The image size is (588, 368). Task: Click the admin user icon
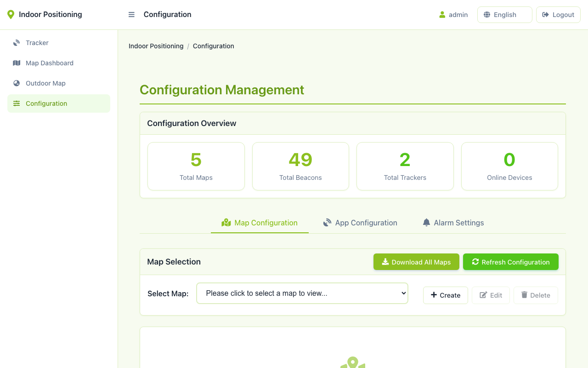tap(442, 15)
